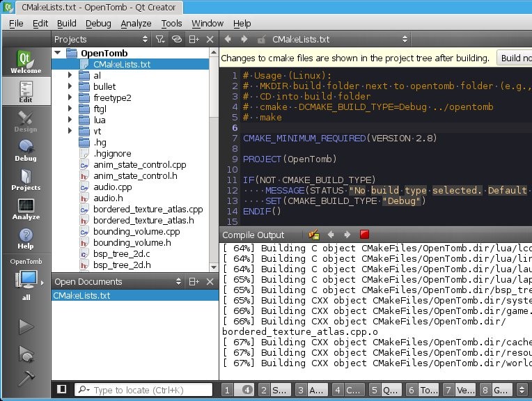Split the Open Documents panel
Screen dimensions: 532x401
[194, 281]
